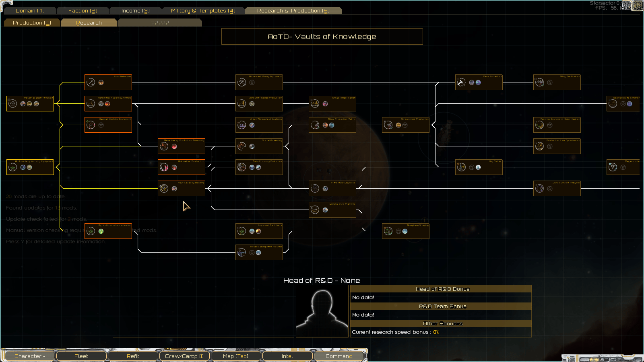The width and height of the screenshot is (644, 362).
Task: Switch to the Domain (1) tab
Action: (x=30, y=10)
